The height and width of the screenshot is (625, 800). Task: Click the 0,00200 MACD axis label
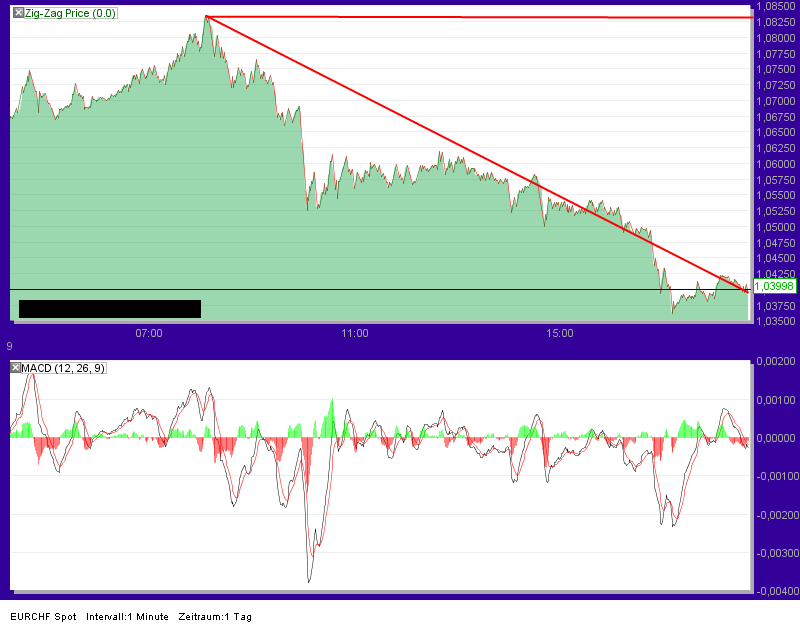[x=776, y=361]
